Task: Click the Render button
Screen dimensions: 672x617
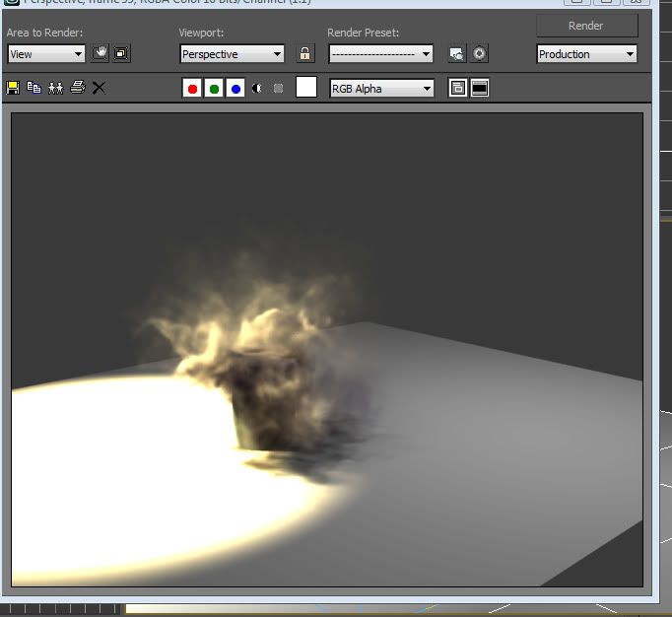Action: pos(586,26)
